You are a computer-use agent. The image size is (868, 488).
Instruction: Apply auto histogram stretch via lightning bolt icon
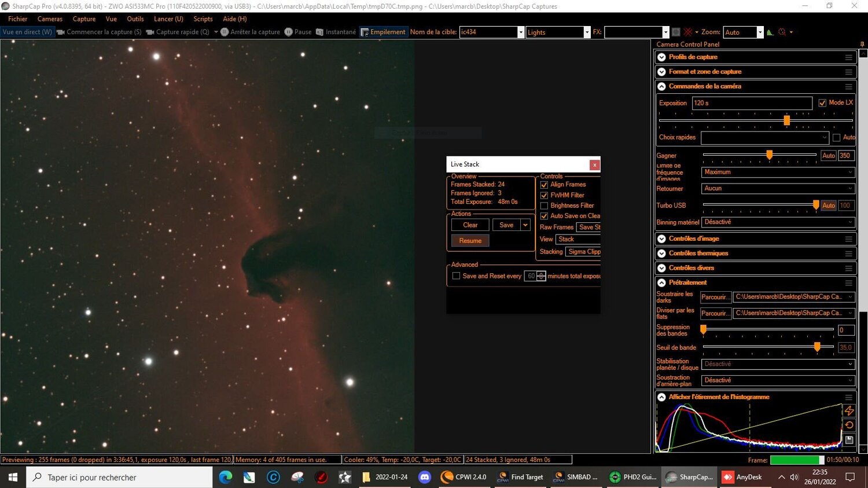[850, 410]
